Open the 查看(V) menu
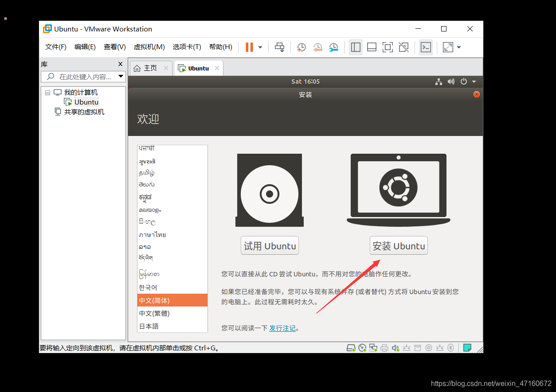 click(115, 47)
